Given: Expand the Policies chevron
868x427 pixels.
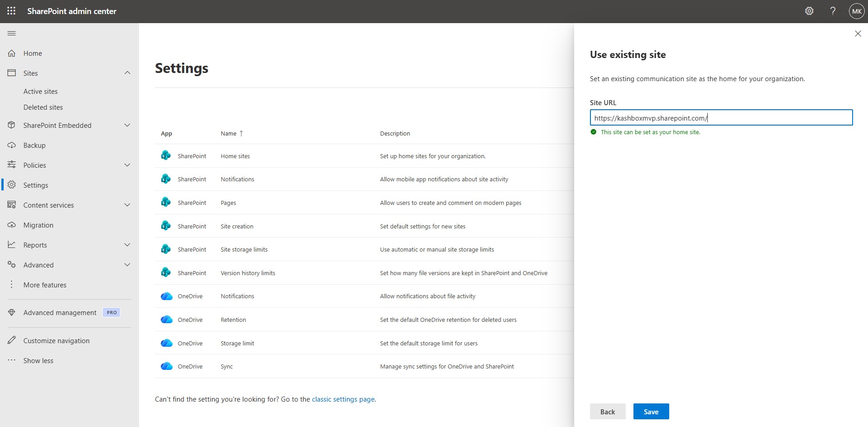Looking at the screenshot, I should pyautogui.click(x=127, y=165).
